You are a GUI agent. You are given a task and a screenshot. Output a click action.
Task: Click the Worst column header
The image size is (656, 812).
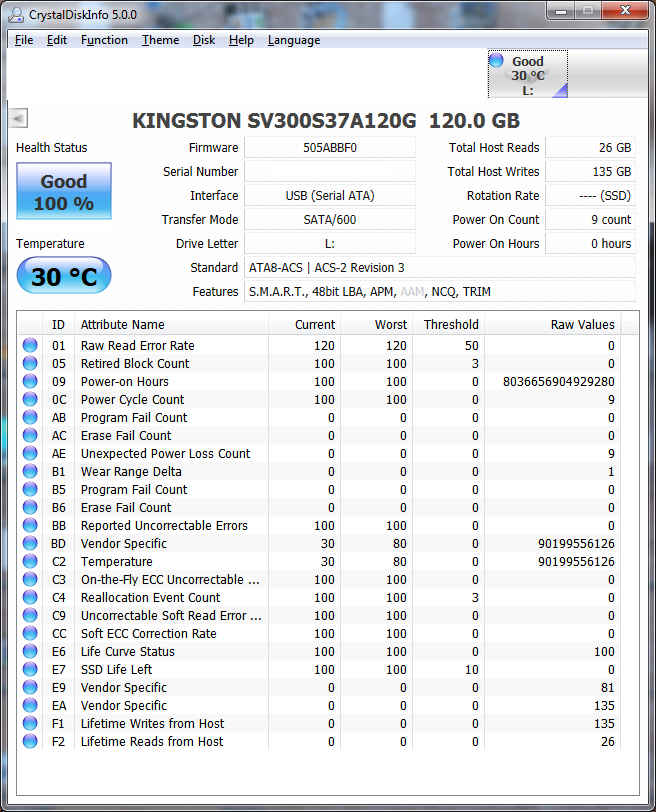click(x=376, y=325)
